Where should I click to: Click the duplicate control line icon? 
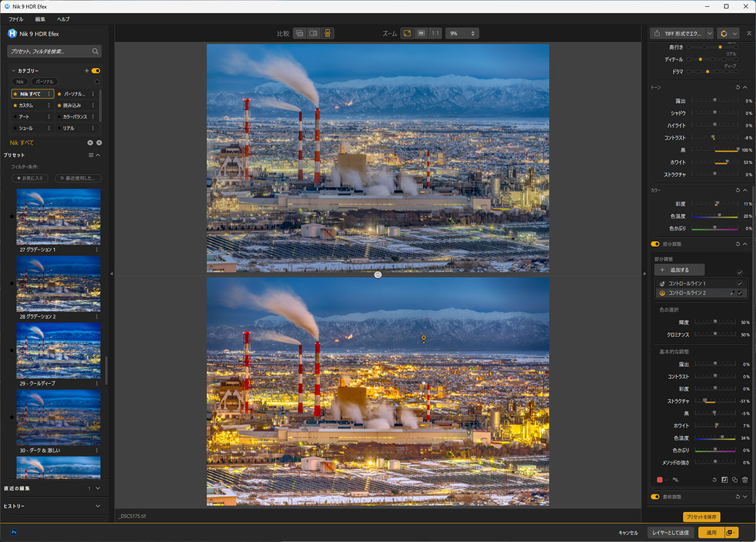click(735, 480)
